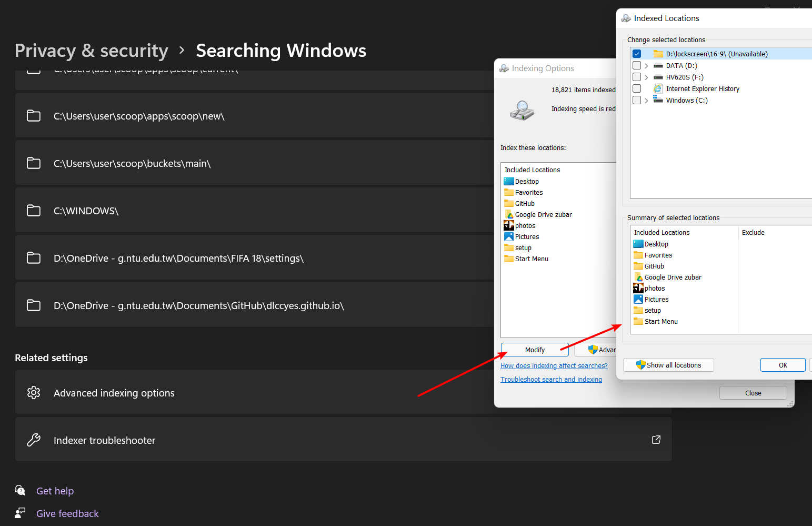Click the magnifier drive icon in Indexing Options

[x=522, y=111]
